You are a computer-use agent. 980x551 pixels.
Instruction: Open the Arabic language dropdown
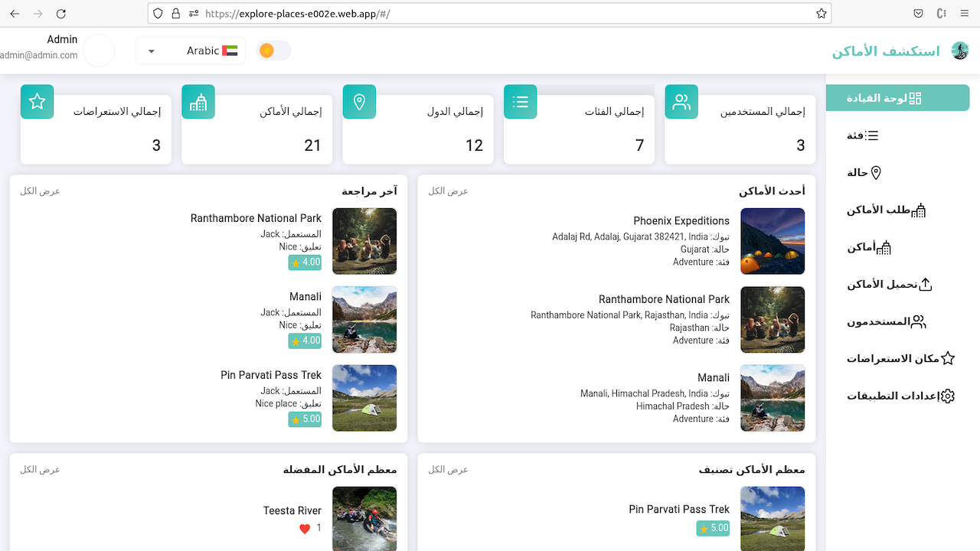point(191,50)
